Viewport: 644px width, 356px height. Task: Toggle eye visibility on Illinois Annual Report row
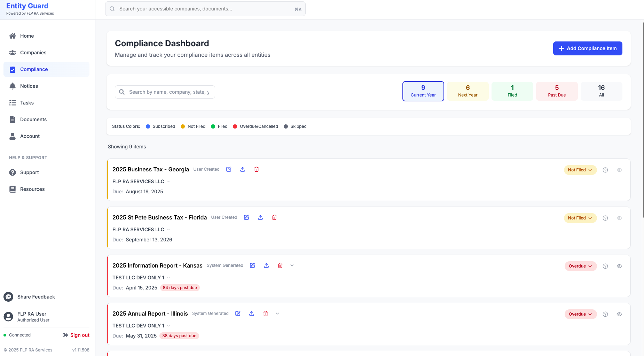pyautogui.click(x=619, y=314)
